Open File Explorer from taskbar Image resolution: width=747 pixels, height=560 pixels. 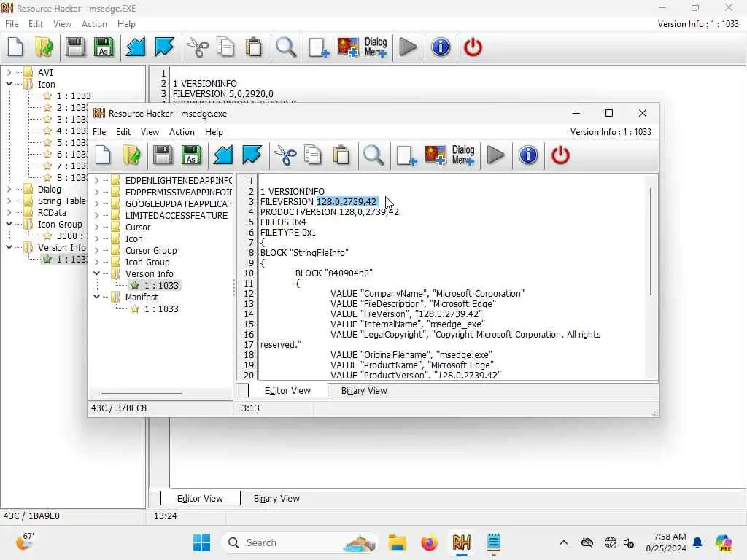(x=398, y=542)
